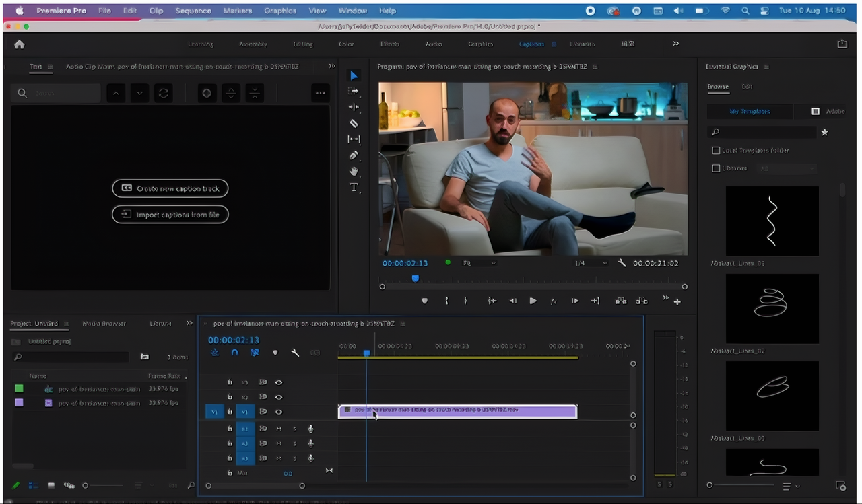Screen dimensions: 862x504
Task: Click the Create new caption track button
Action: coord(170,188)
